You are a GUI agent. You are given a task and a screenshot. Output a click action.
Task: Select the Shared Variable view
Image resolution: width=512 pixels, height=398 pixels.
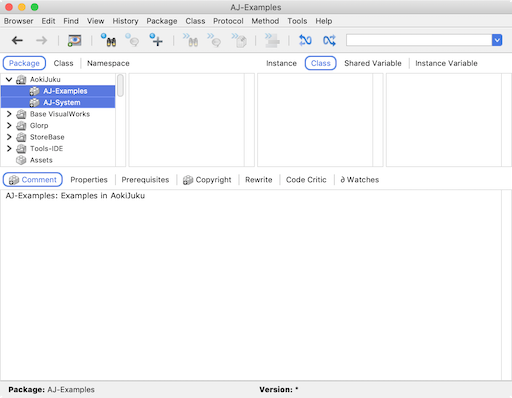[x=373, y=63]
